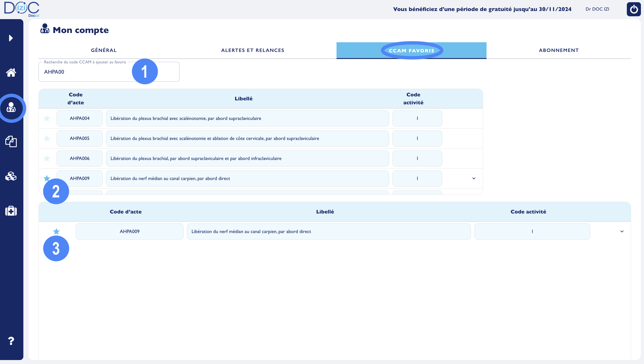The height and width of the screenshot is (364, 644).
Task: Toggle favorite star for AHPA006
Action: coord(47,158)
